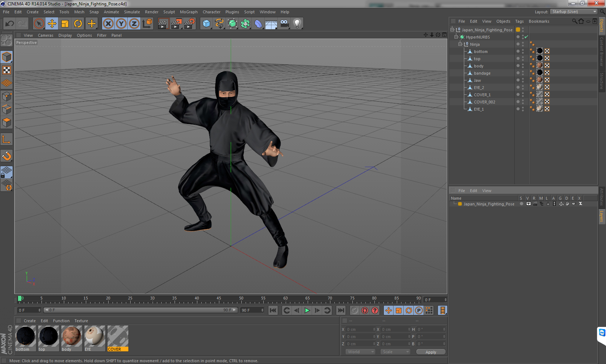
Task: Toggle Autokeying button
Action: [365, 310]
